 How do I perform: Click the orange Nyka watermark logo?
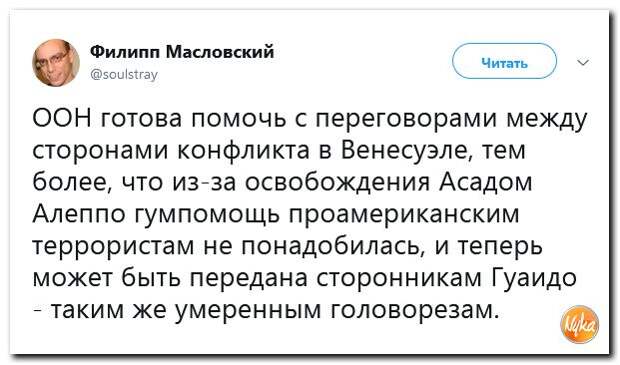point(580,323)
